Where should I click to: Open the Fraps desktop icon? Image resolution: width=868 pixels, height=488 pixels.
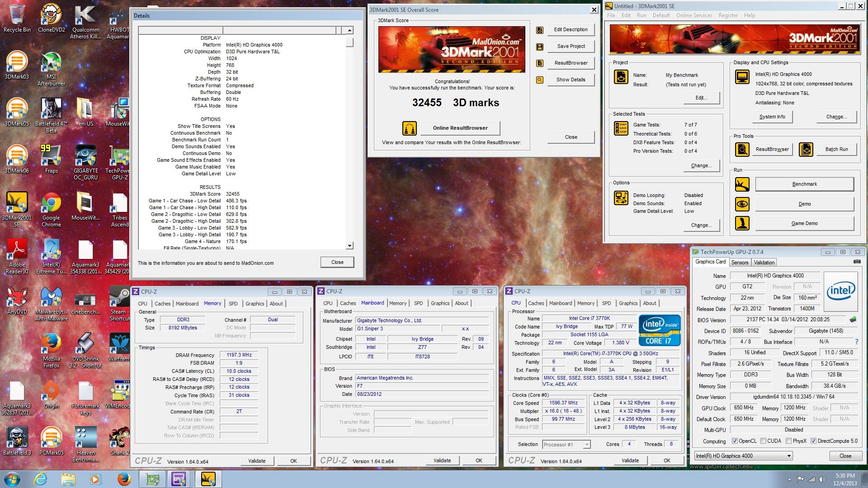click(x=51, y=159)
